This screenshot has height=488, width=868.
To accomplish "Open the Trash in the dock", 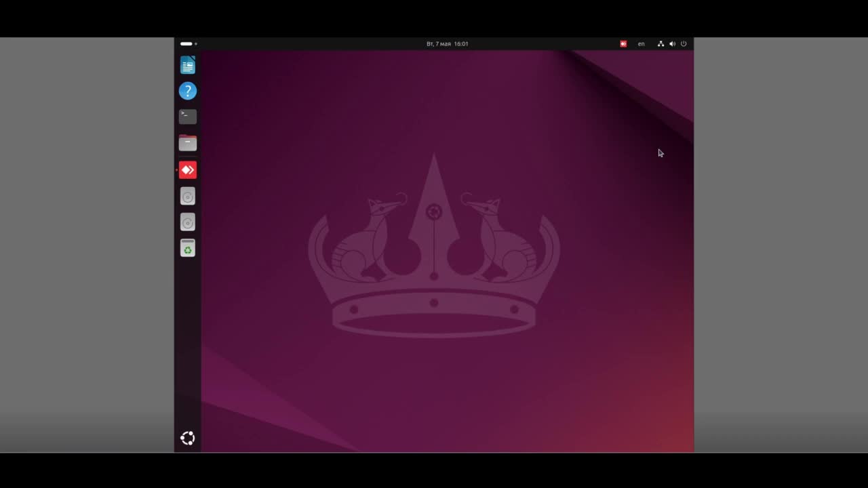I will click(188, 249).
